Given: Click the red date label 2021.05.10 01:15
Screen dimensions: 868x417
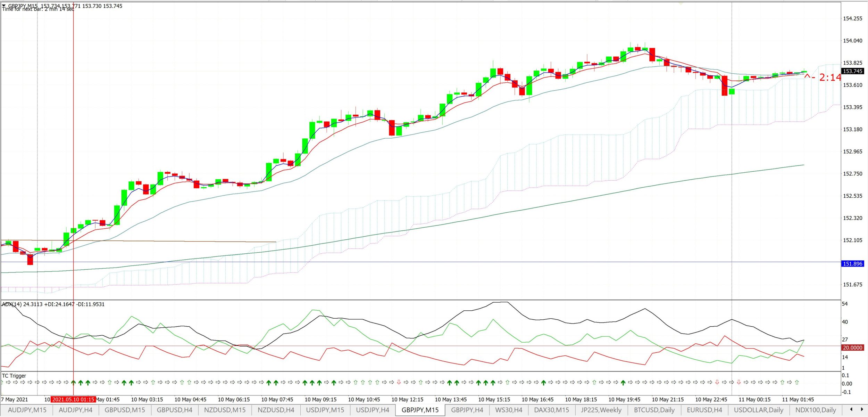Looking at the screenshot, I should tap(73, 400).
